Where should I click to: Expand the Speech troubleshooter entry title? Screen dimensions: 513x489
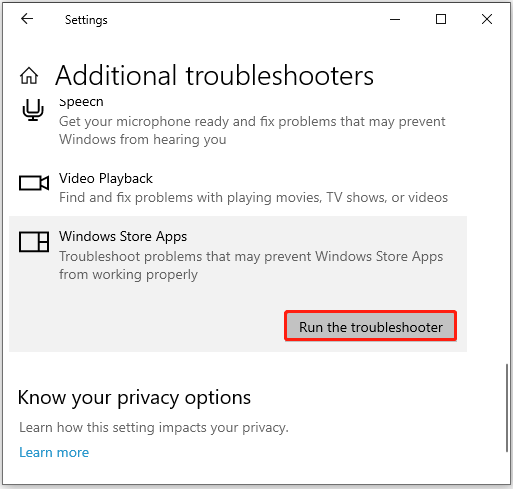[81, 102]
